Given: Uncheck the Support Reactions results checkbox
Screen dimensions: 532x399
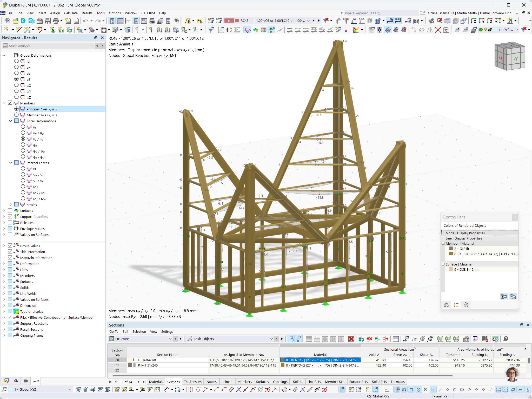Looking at the screenshot, I should click(x=10, y=216).
